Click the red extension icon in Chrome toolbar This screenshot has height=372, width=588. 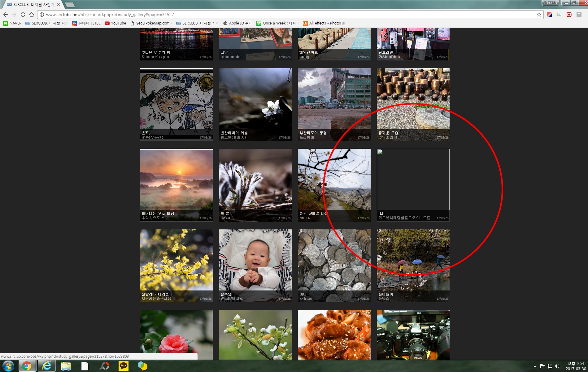click(x=569, y=15)
